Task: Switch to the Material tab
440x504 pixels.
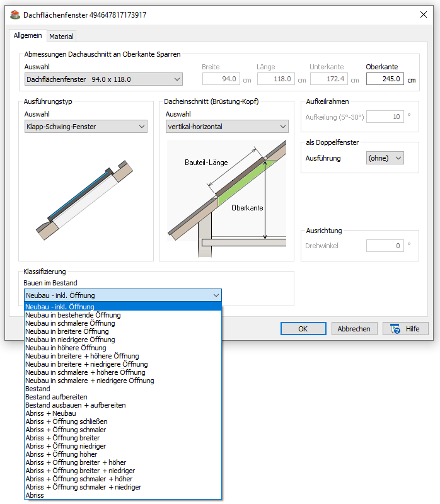Action: 62,37
